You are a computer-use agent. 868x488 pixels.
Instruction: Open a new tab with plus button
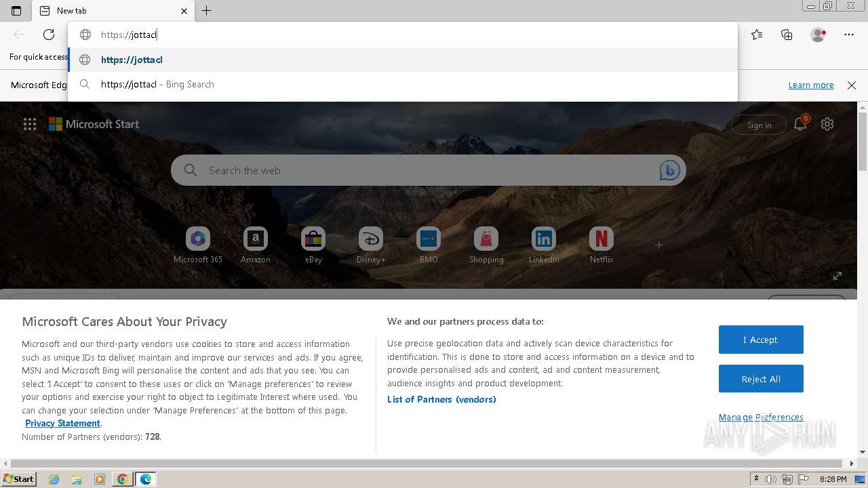(207, 11)
